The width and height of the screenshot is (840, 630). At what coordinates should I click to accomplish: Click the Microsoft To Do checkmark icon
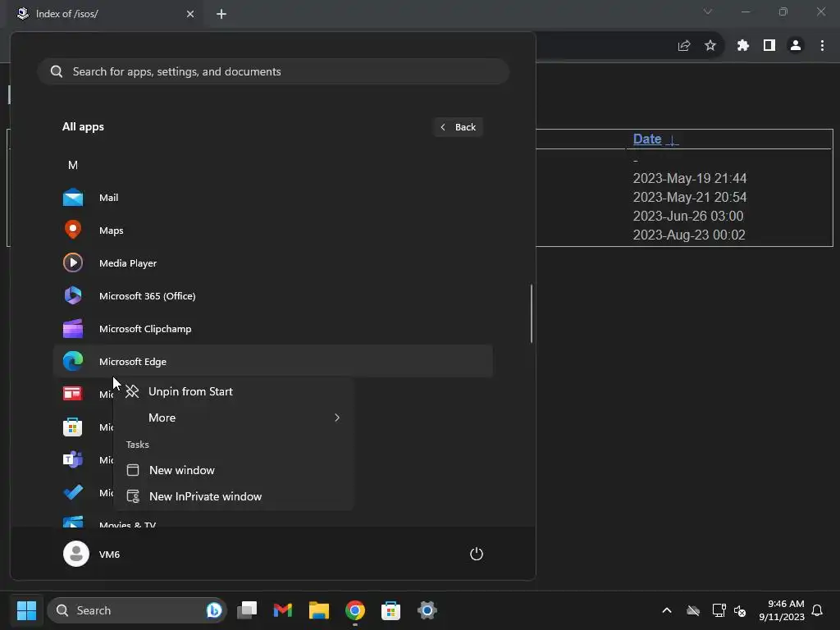[x=73, y=492]
